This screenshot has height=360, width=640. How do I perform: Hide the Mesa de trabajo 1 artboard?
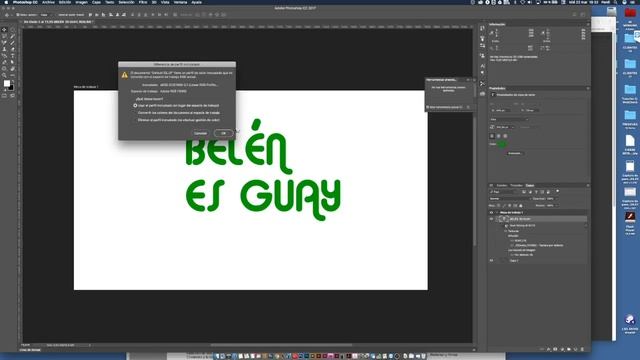[491, 212]
